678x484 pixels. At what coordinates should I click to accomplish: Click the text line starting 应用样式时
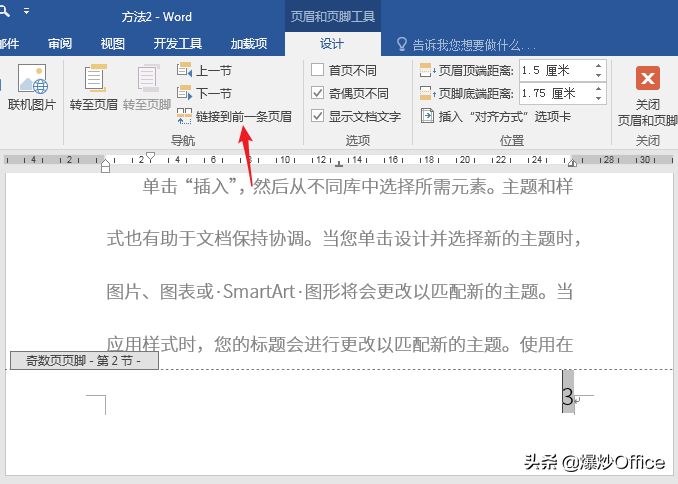[x=340, y=344]
